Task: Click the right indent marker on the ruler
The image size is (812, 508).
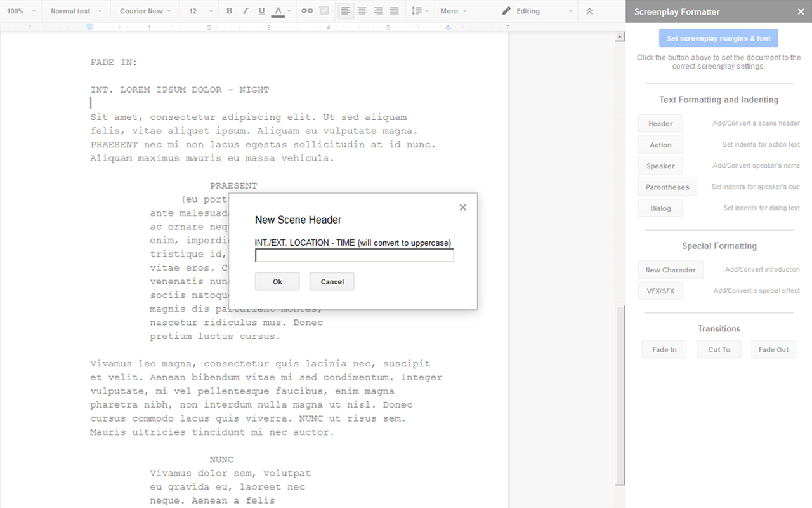Action: click(x=449, y=28)
